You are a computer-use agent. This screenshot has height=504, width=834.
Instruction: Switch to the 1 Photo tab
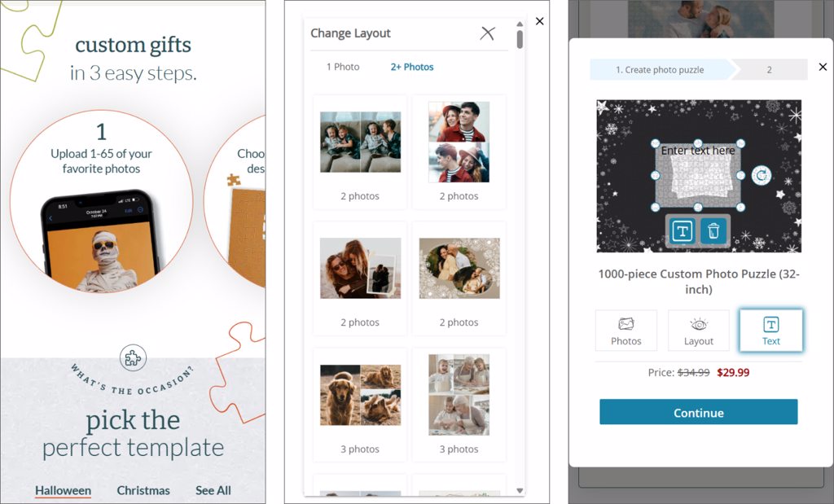point(343,67)
